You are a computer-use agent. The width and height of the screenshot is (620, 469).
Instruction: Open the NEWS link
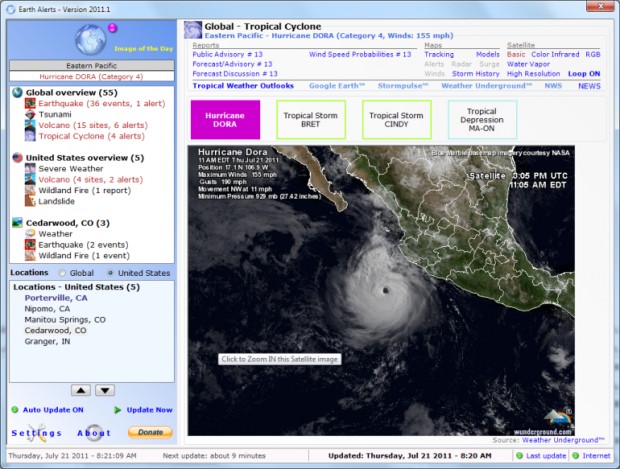[589, 86]
